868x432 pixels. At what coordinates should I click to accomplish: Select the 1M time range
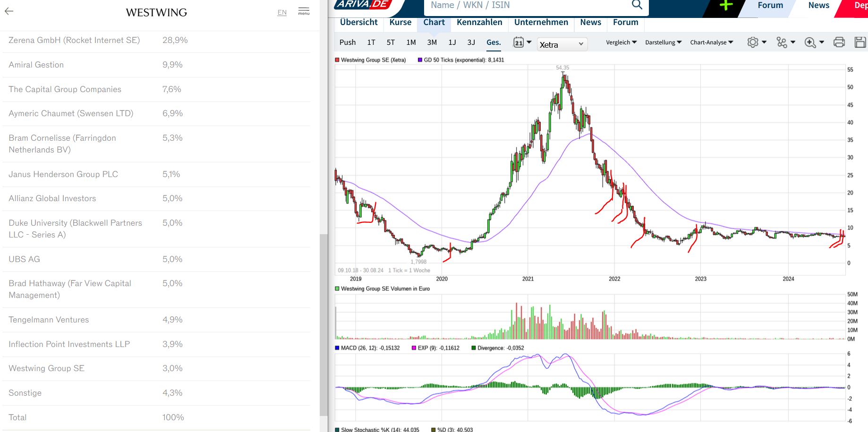click(411, 42)
